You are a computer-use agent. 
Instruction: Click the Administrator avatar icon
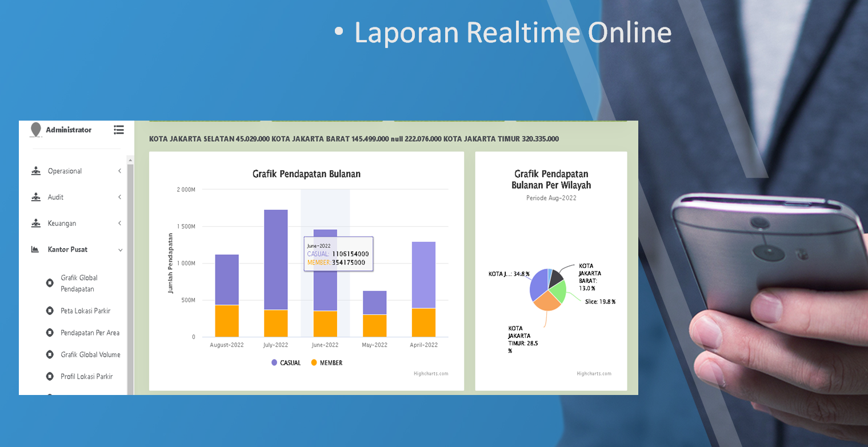tap(36, 130)
